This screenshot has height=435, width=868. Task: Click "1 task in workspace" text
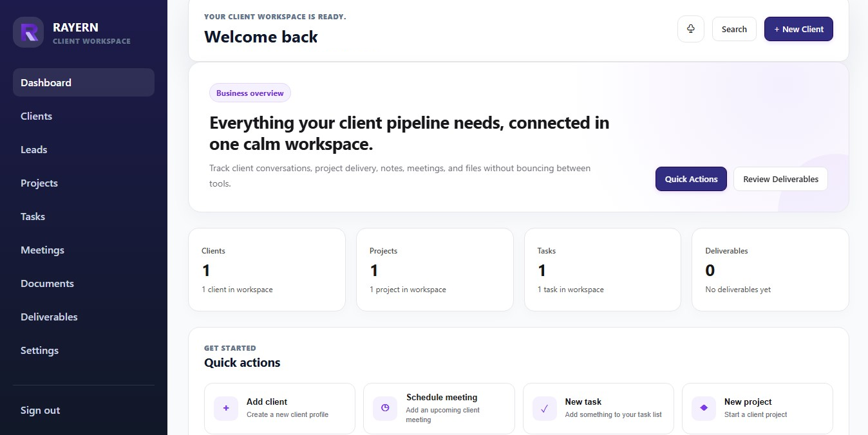pos(571,290)
